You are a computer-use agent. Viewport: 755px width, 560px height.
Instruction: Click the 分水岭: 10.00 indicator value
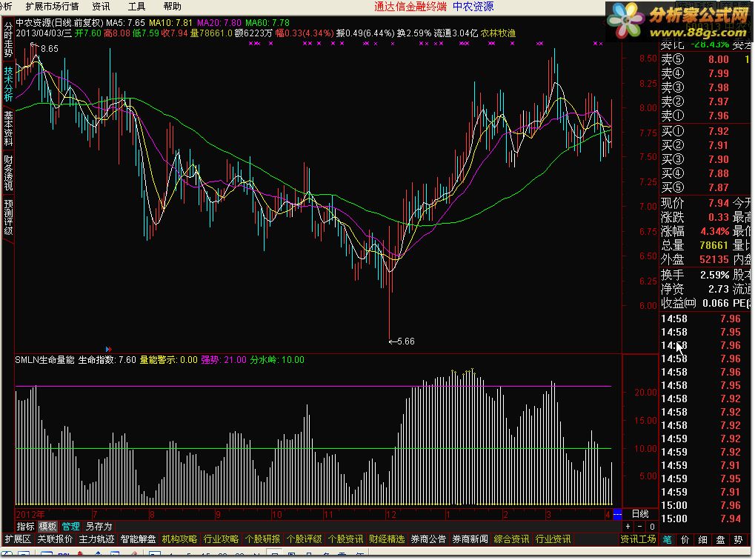pyautogui.click(x=277, y=360)
